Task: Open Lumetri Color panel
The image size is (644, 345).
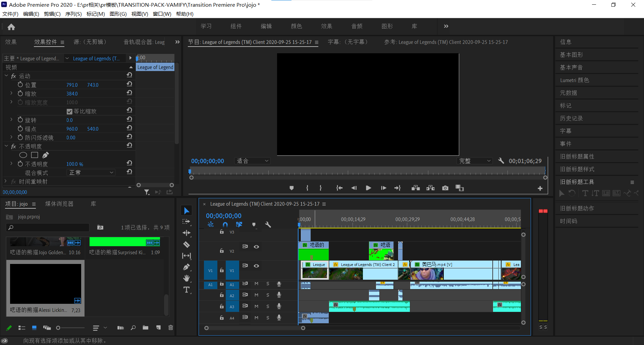Action: point(575,80)
